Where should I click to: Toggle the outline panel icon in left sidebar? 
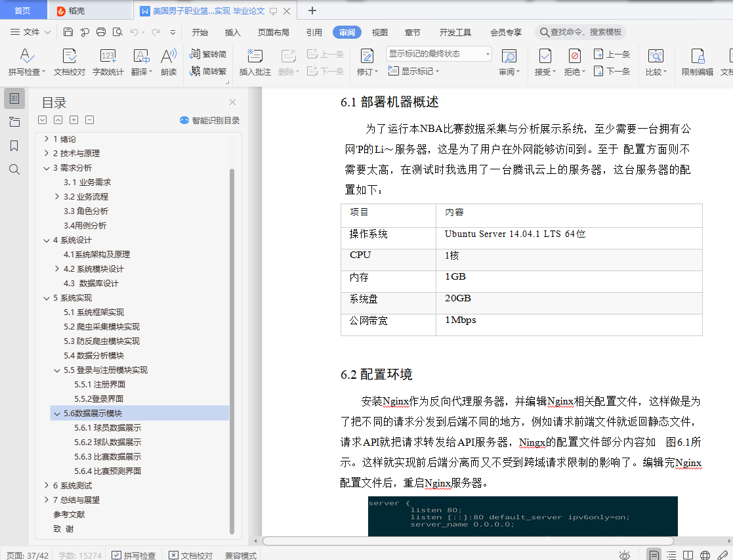click(x=14, y=98)
